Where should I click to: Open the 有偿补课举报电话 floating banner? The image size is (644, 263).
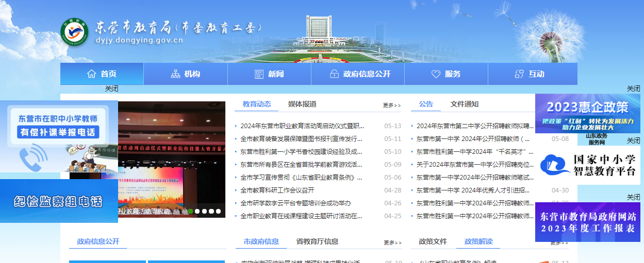[x=59, y=136]
